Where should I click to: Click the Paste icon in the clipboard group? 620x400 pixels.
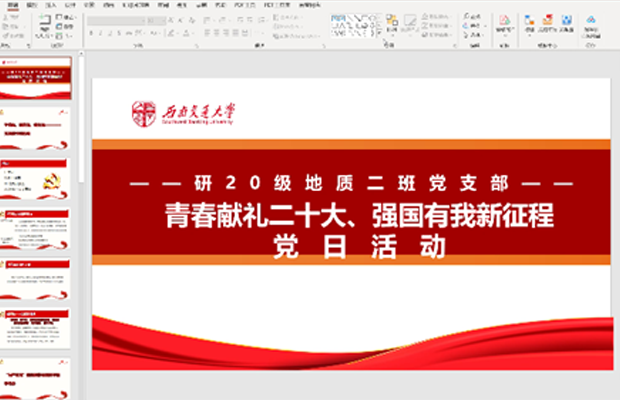(x=12, y=24)
